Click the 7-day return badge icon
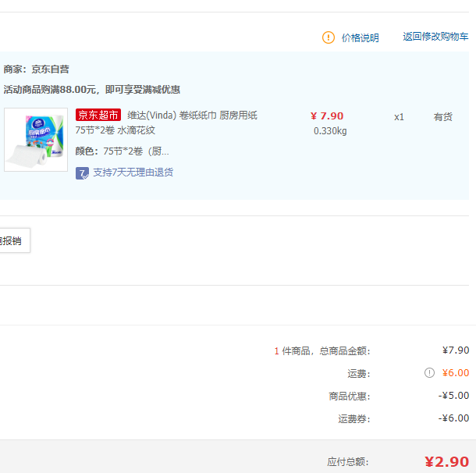This screenshot has width=476, height=473. (x=82, y=173)
